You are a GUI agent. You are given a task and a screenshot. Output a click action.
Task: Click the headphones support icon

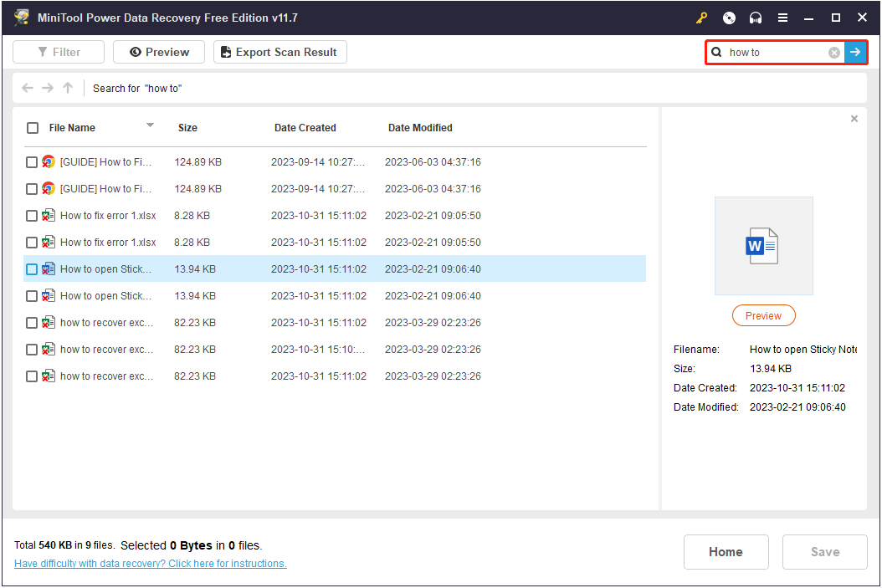[x=756, y=18]
